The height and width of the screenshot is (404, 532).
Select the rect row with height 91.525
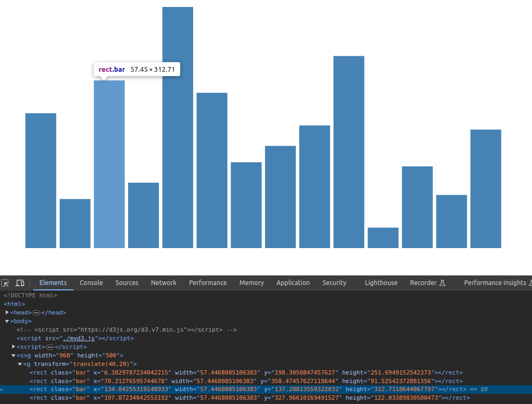click(x=246, y=381)
